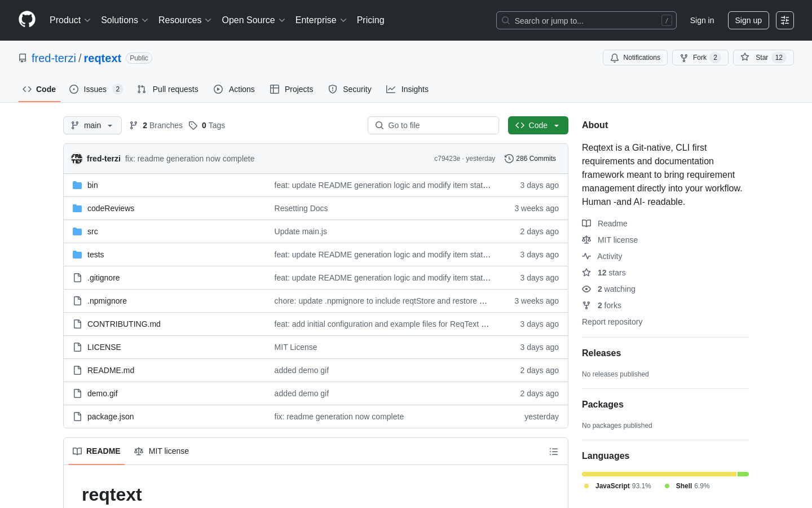This screenshot has width=812, height=508.
Task: Click the package.json file icon
Action: [77, 417]
